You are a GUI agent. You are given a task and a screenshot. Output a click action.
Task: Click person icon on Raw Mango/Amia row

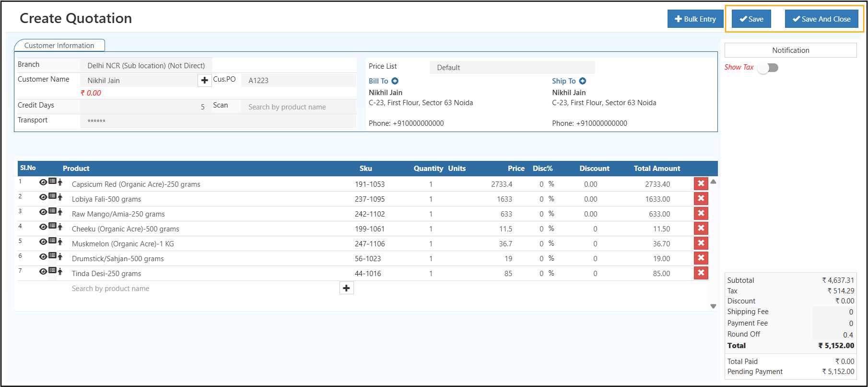click(x=60, y=212)
